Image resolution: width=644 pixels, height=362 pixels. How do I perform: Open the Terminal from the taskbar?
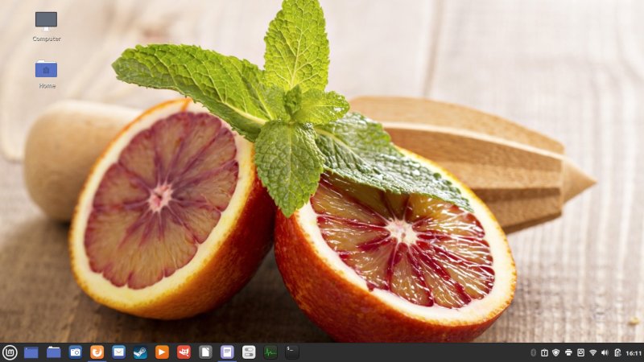pyautogui.click(x=292, y=352)
